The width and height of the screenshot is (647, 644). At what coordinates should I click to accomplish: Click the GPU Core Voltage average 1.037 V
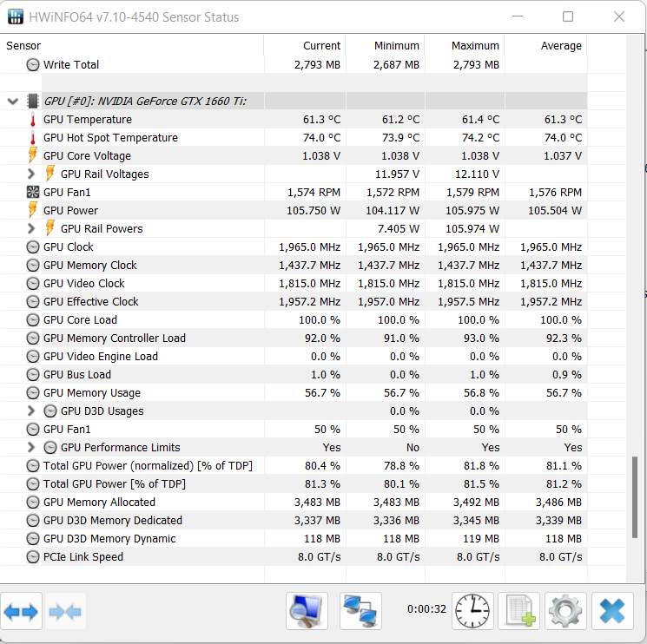[563, 156]
